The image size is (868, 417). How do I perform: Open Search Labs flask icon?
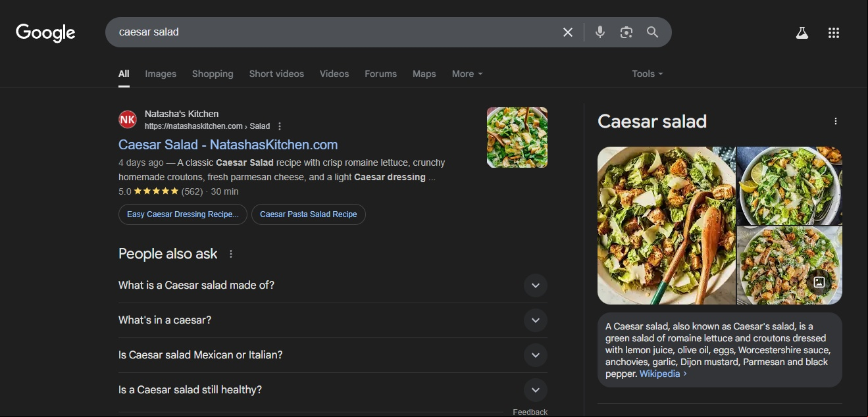point(802,33)
